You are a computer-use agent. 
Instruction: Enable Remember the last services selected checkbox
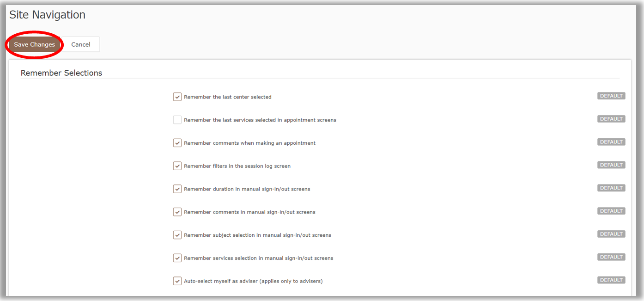pos(177,120)
